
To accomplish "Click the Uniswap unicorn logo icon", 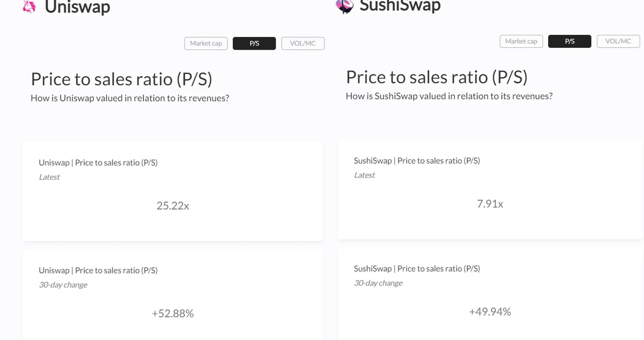I will 29,6.
